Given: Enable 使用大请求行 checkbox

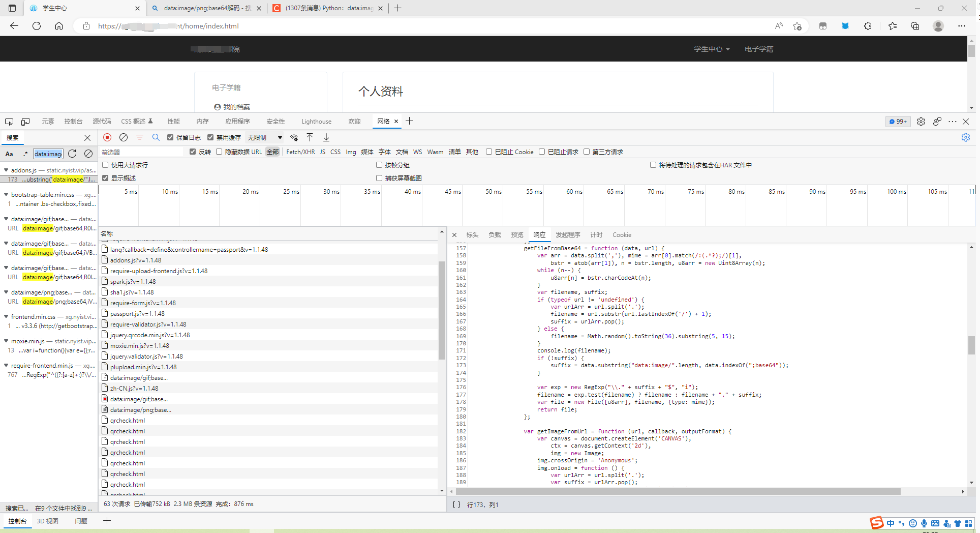Looking at the screenshot, I should (105, 165).
